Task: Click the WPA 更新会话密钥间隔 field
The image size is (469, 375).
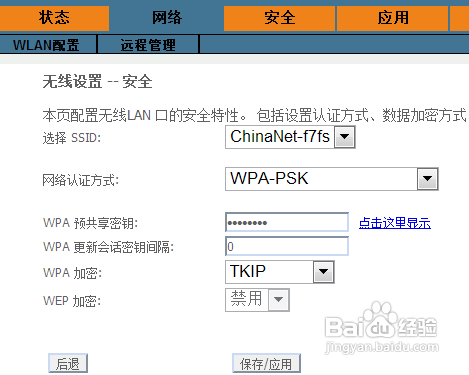Action: point(287,246)
